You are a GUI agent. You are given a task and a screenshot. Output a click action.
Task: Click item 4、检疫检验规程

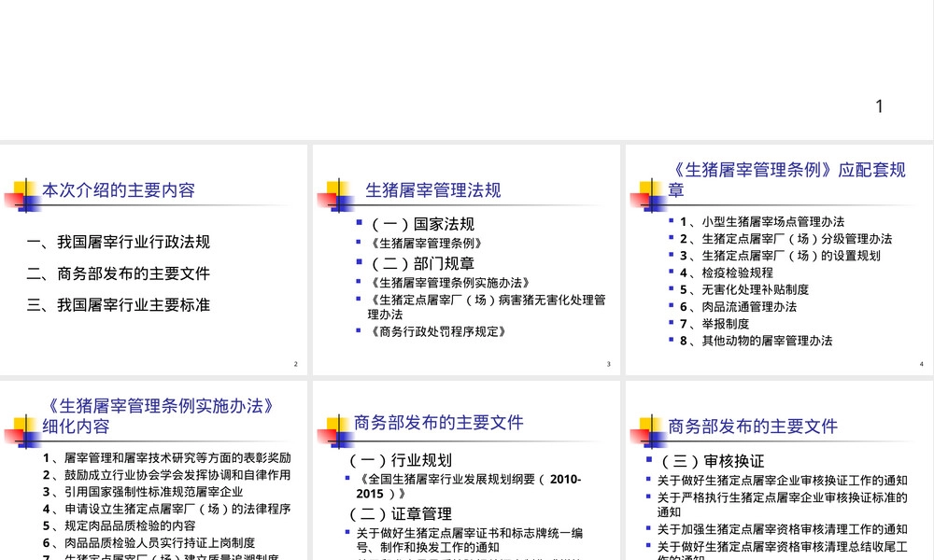(x=726, y=273)
